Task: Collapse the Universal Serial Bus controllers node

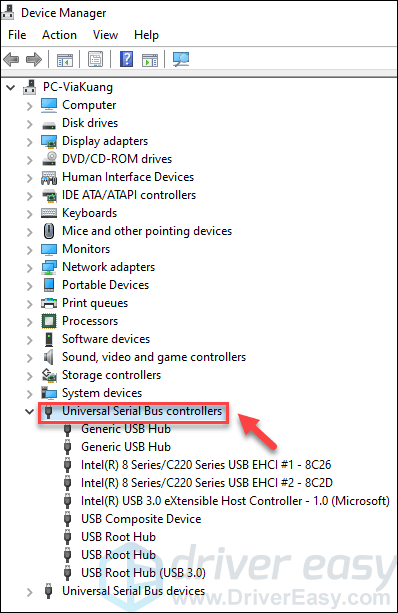Action: click(29, 411)
